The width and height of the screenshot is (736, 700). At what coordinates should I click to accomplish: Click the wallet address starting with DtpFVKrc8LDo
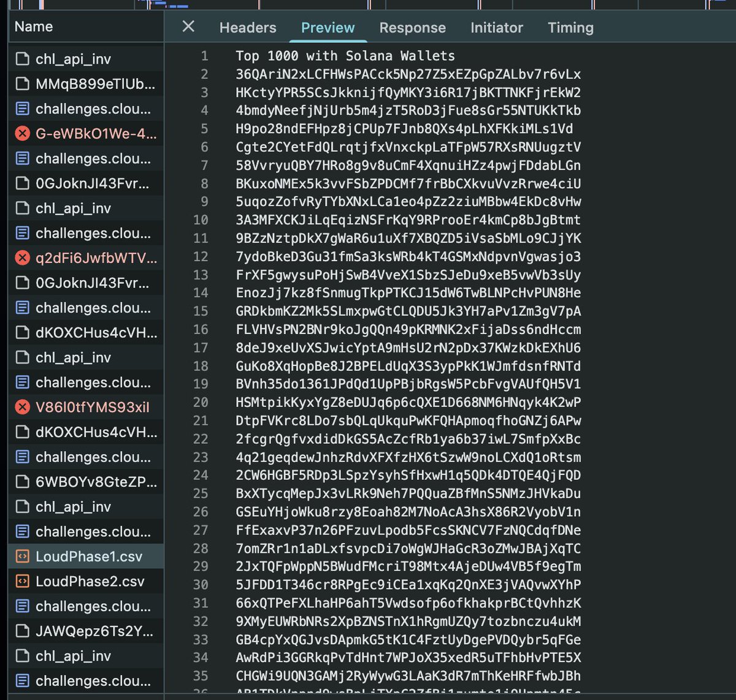click(x=408, y=420)
